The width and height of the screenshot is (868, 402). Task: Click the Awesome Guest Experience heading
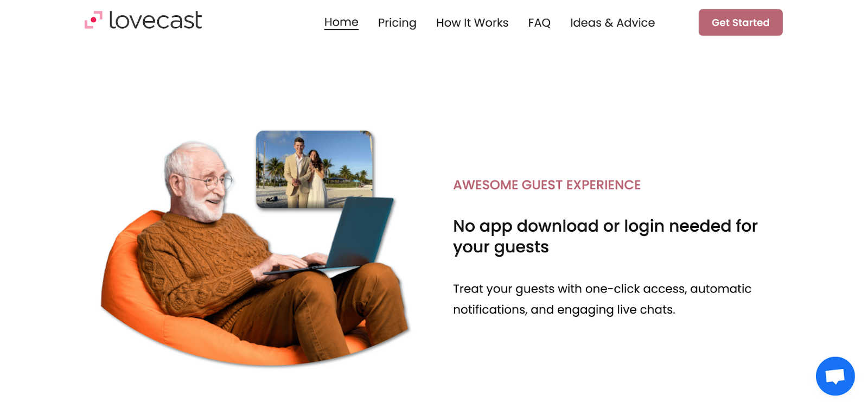click(x=547, y=185)
